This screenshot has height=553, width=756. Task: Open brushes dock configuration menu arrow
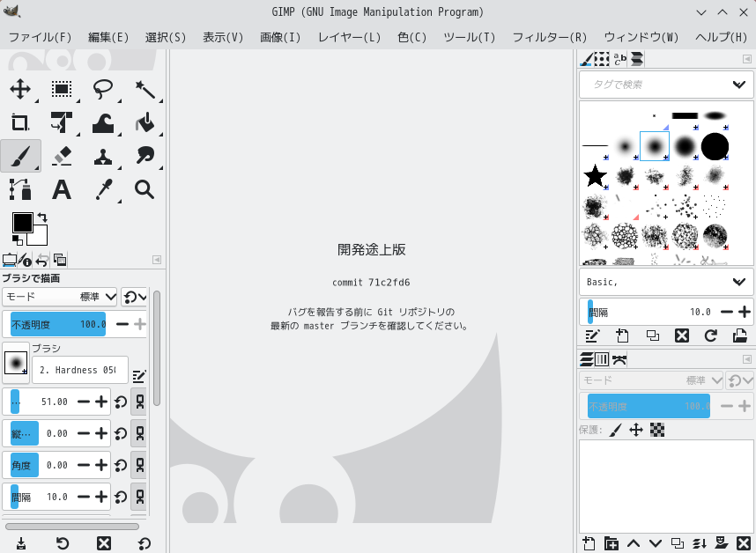coord(747,59)
